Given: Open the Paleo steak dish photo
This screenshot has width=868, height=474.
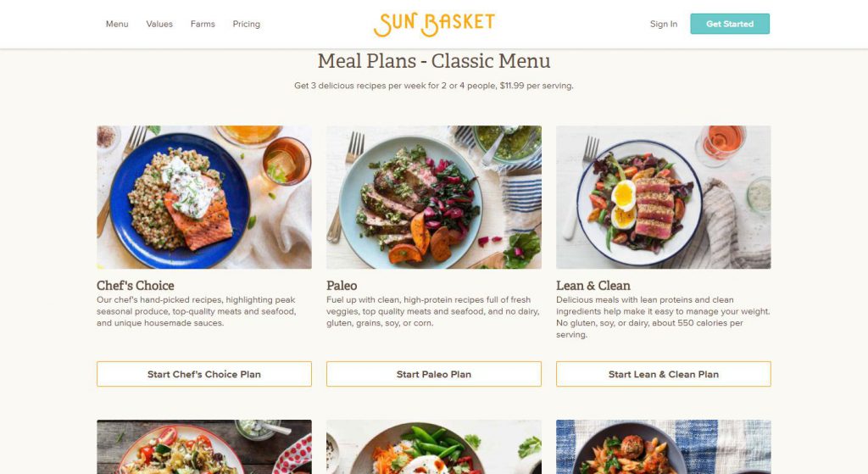Looking at the screenshot, I should point(434,197).
